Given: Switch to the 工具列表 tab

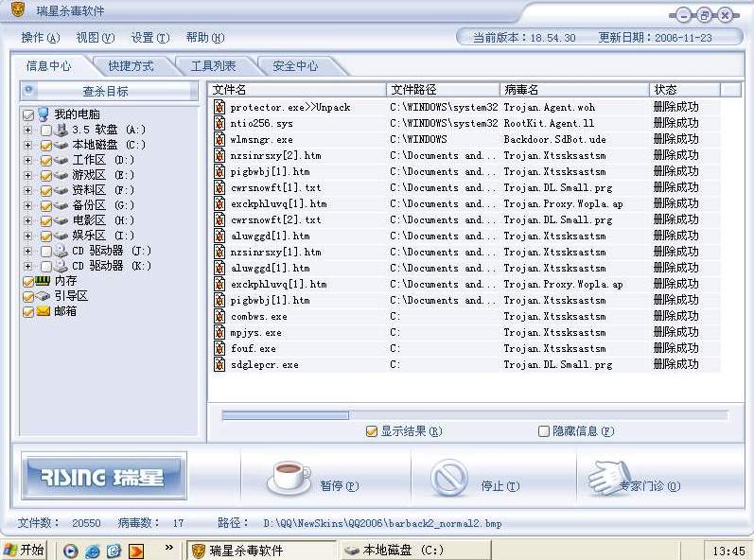Looking at the screenshot, I should tap(213, 66).
